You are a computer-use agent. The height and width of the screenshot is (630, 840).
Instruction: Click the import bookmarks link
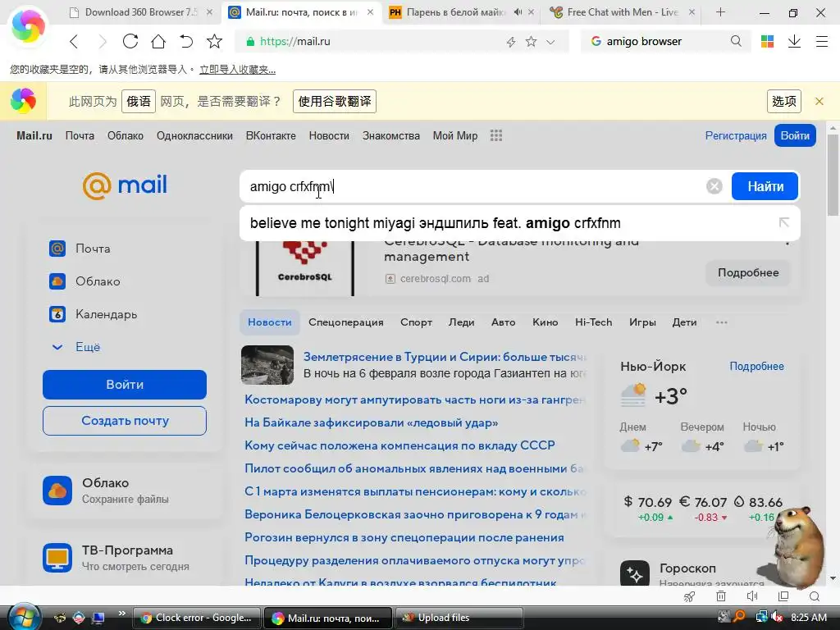(x=237, y=70)
